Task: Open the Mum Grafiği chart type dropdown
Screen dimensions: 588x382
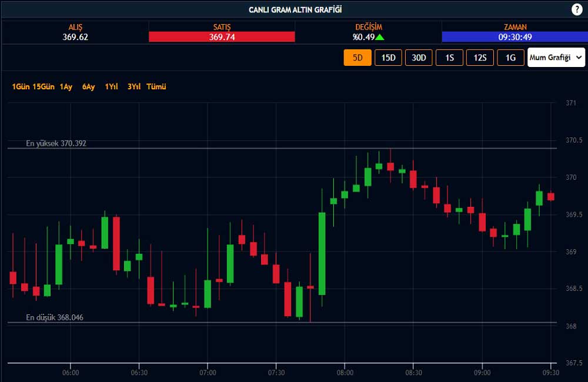Action: point(556,58)
